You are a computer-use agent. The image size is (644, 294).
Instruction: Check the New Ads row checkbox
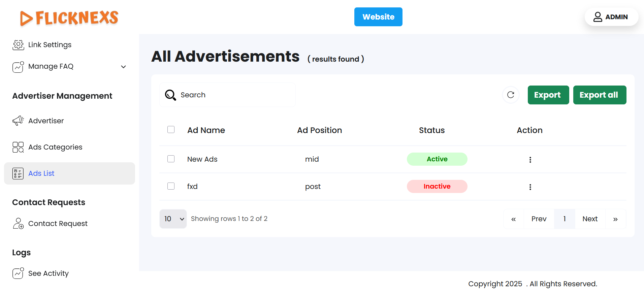pyautogui.click(x=171, y=159)
